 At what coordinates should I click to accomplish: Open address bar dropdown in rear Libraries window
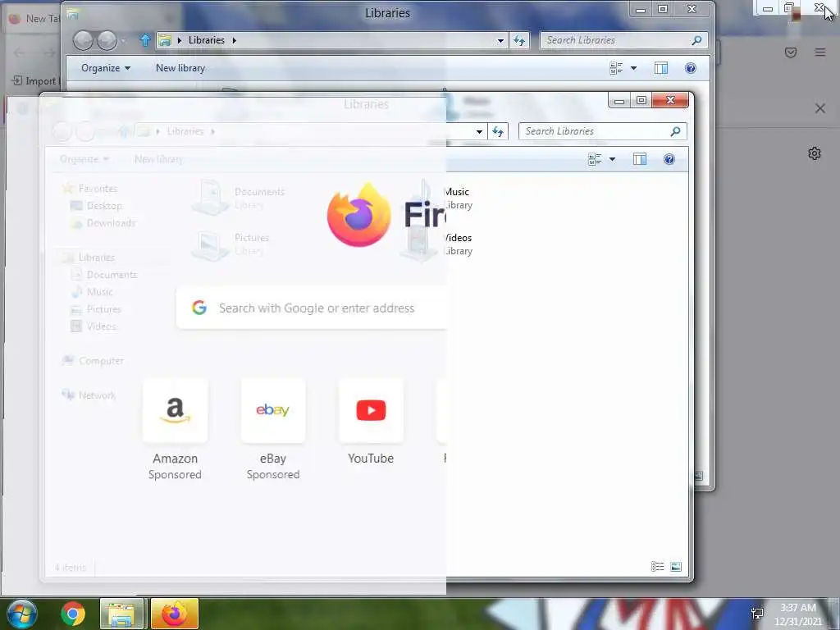click(500, 40)
